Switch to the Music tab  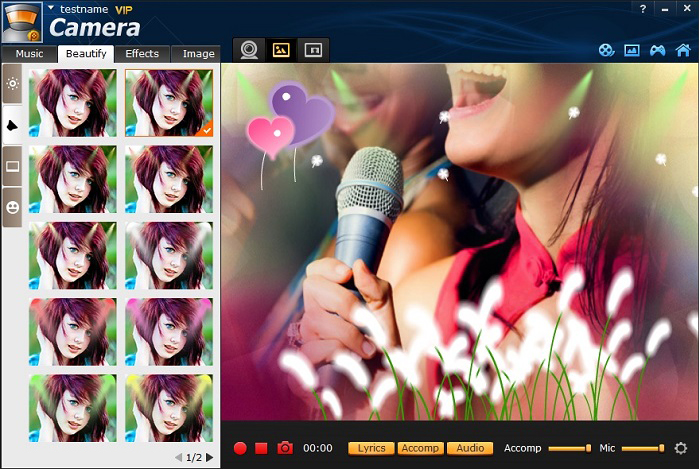click(x=29, y=54)
